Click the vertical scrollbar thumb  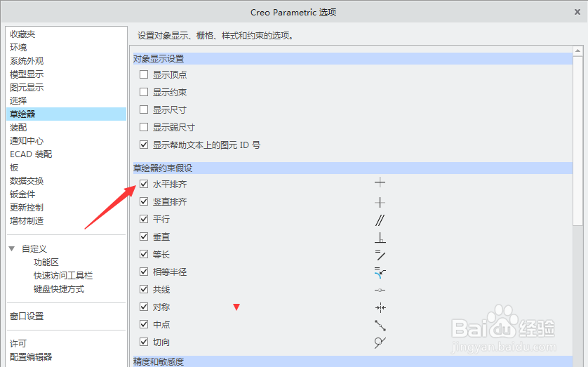[577, 141]
